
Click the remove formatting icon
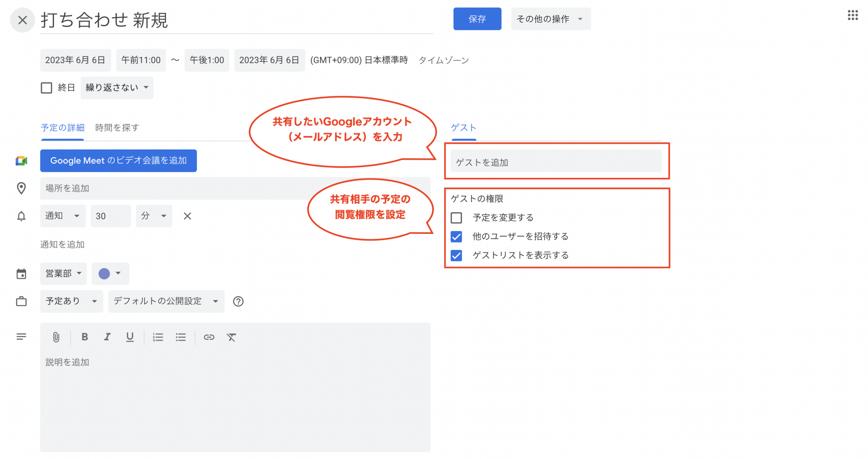231,337
